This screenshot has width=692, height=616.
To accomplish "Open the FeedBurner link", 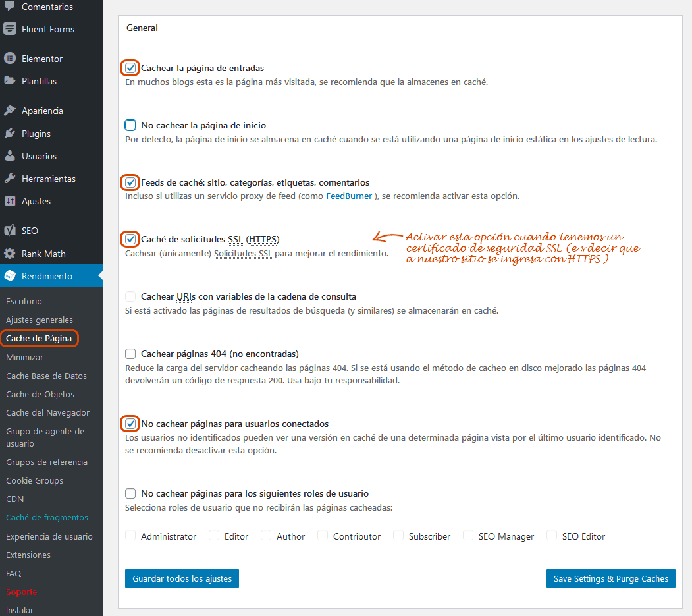I will click(350, 196).
